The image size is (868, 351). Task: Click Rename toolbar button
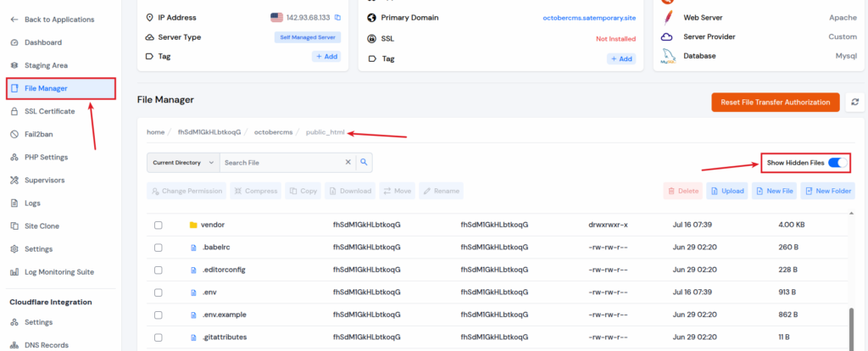point(441,191)
